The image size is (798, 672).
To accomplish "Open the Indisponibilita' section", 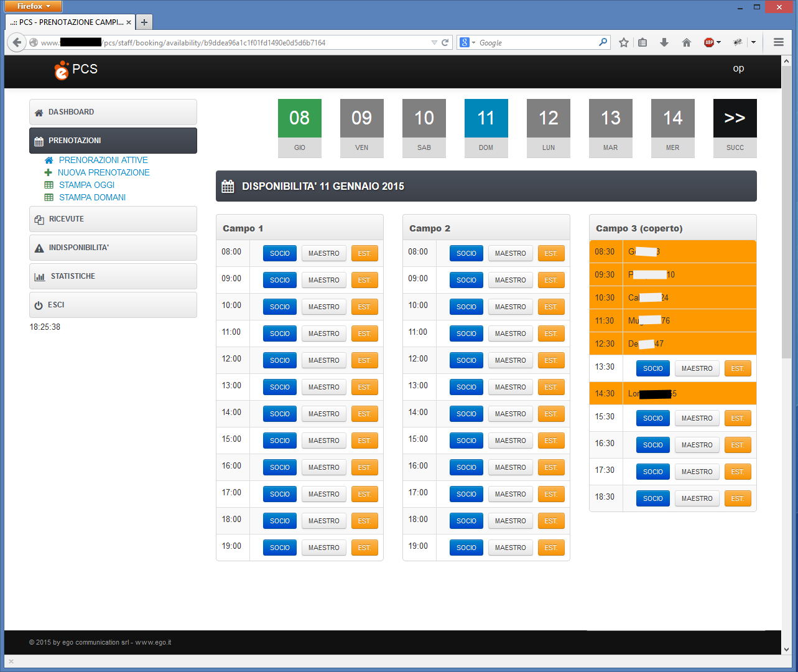I will tap(113, 248).
